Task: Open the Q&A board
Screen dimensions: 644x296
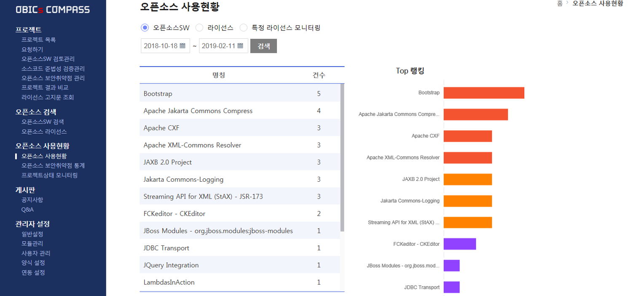Action: coord(28,210)
